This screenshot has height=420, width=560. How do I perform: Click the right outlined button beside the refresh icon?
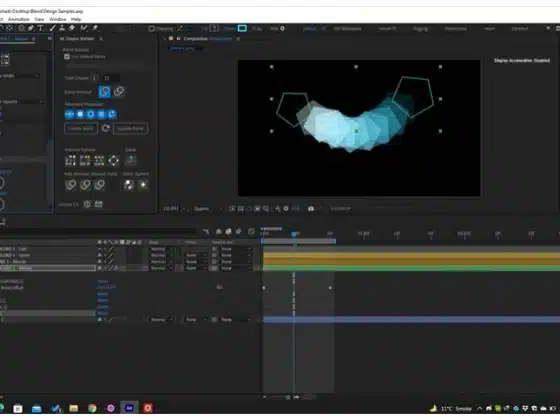coord(131,129)
